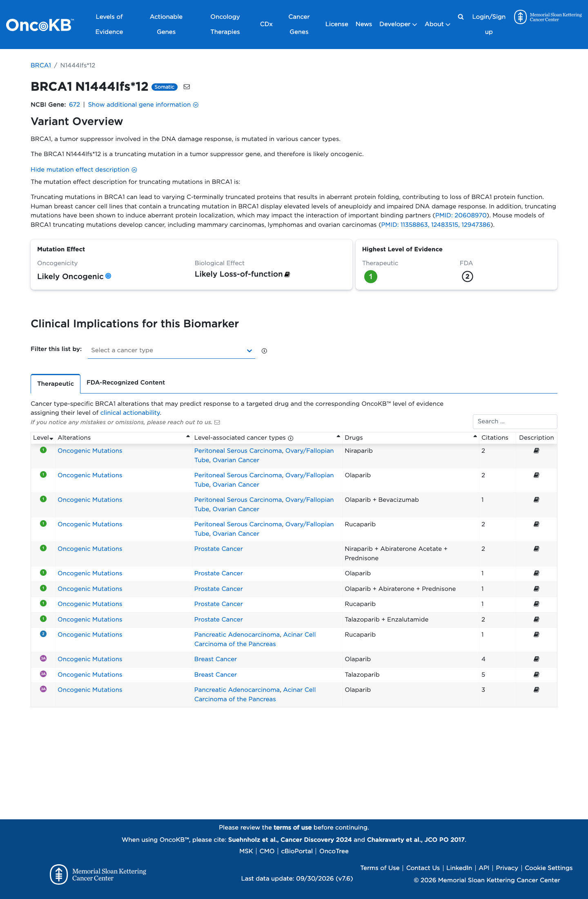
Task: Sort by the Alterations column header
Action: (123, 438)
